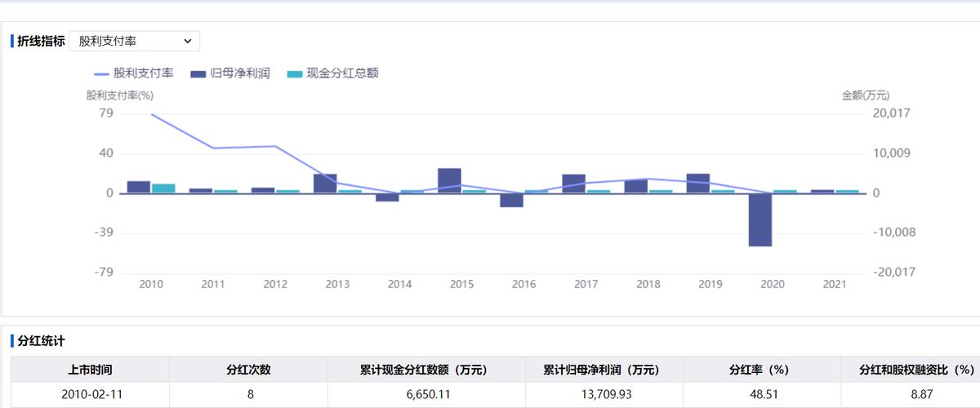Click the 2015 归母净利润 bar
The image size is (980, 408).
tap(449, 181)
